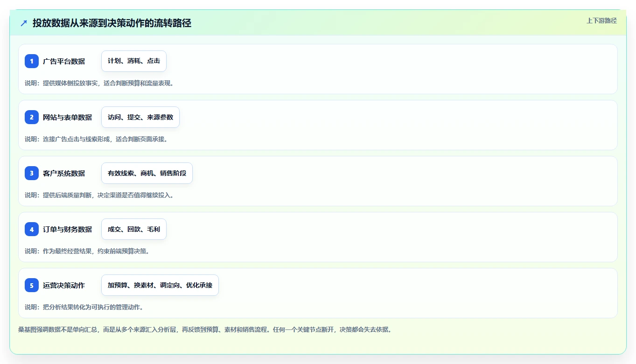Click the description 连接广告点击与线索形成

(96, 139)
